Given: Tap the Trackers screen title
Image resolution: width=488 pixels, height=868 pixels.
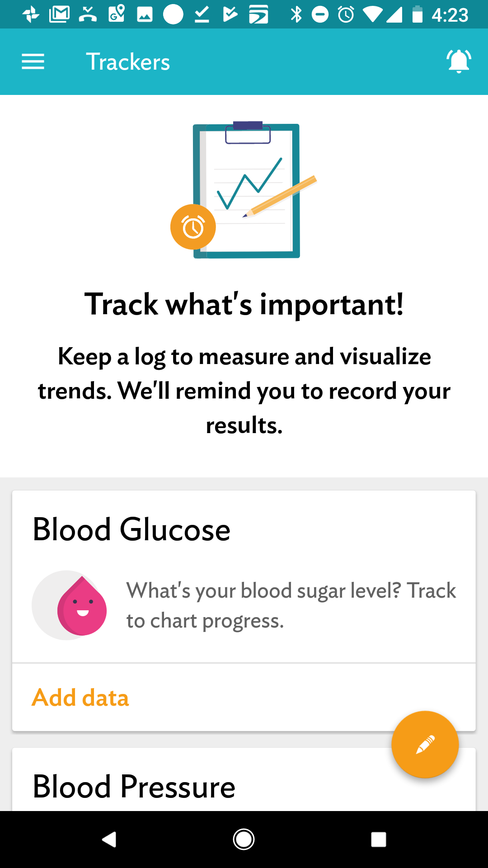Looking at the screenshot, I should (128, 62).
